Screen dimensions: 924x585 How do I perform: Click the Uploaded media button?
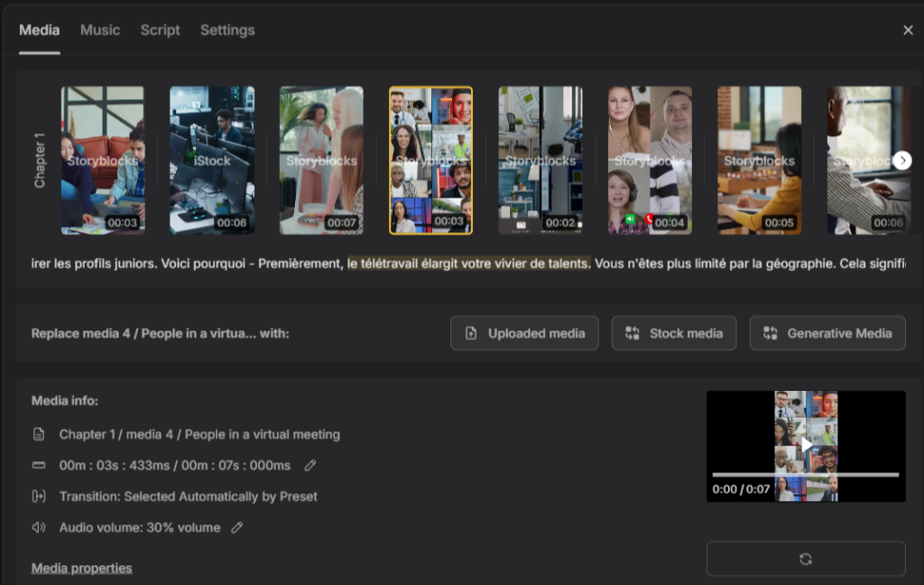point(524,333)
